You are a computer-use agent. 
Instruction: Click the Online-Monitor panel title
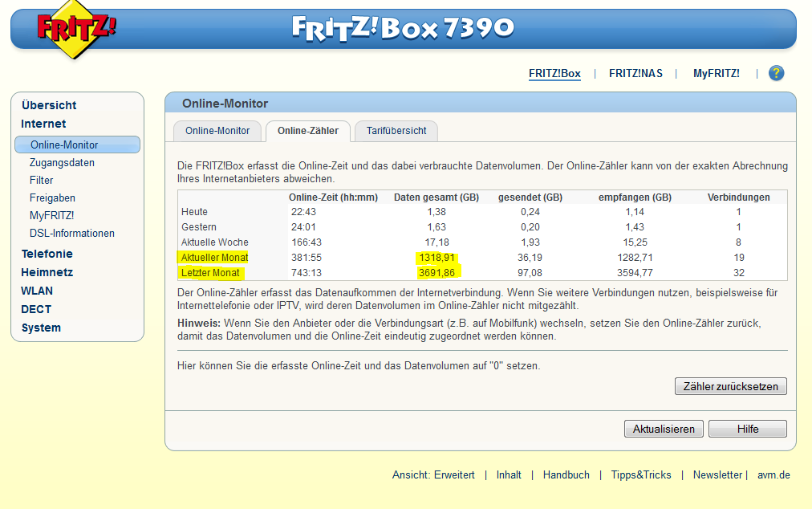[x=225, y=103]
